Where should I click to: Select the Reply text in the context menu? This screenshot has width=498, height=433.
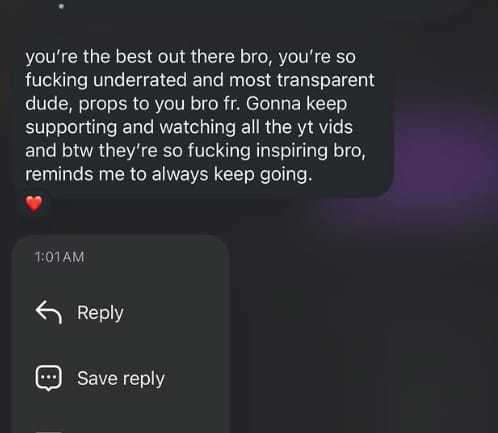(100, 313)
